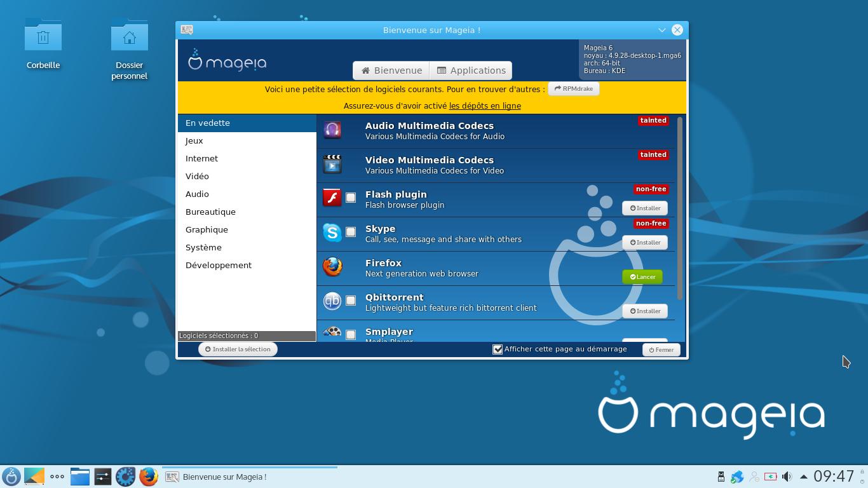This screenshot has height=488, width=868.
Task: Click the Video Multimedia Codecs clapperboard icon
Action: tap(332, 164)
